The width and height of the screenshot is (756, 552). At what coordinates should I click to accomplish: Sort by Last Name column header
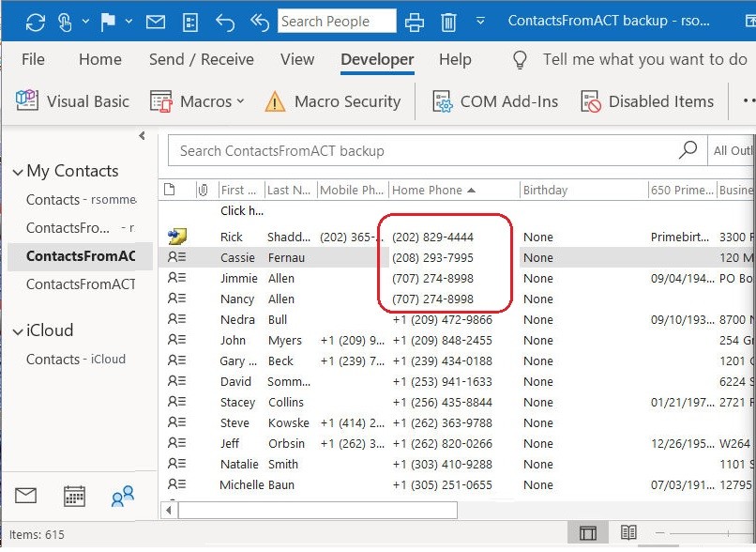[x=290, y=191]
